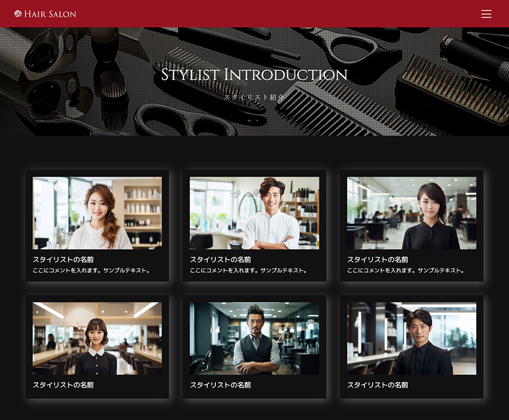
Task: Click the スタイリスト紹介 subtitle text
Action: tap(254, 97)
